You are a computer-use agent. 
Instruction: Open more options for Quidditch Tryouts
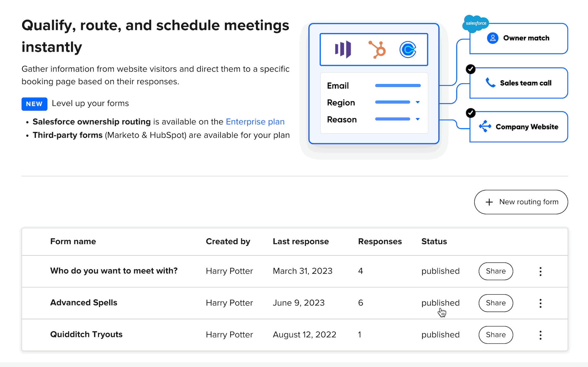[540, 335]
